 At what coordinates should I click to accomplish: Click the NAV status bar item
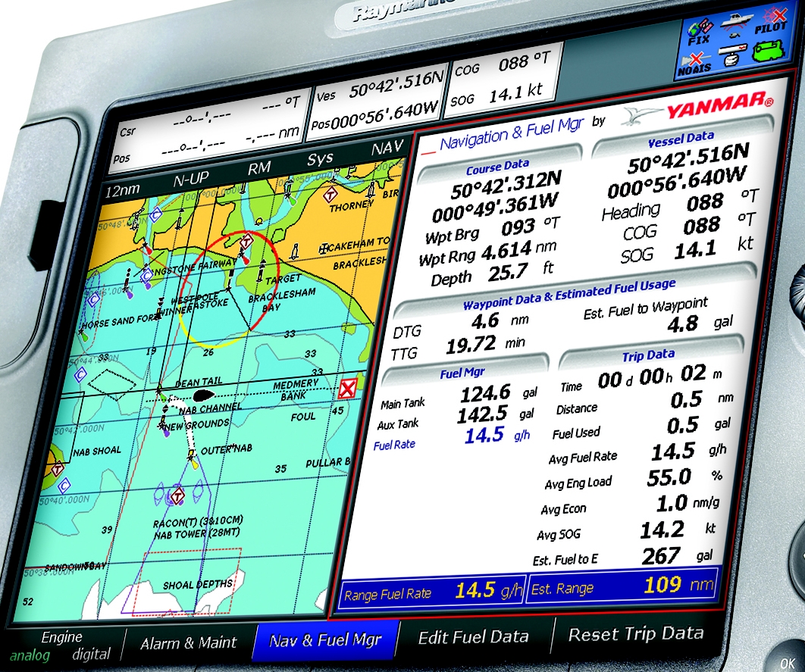click(387, 148)
